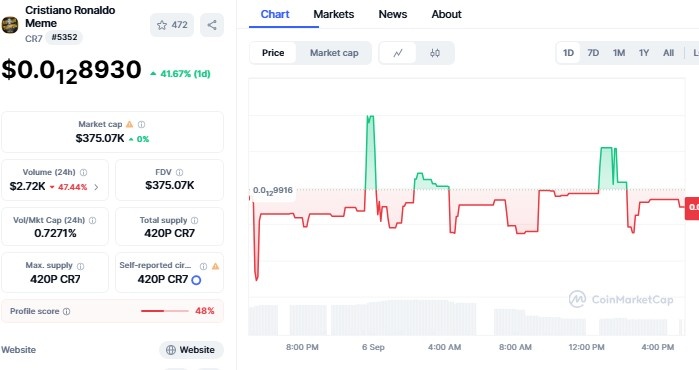The height and width of the screenshot is (370, 699).
Task: Click the #5352 rank badge
Action: tap(64, 37)
